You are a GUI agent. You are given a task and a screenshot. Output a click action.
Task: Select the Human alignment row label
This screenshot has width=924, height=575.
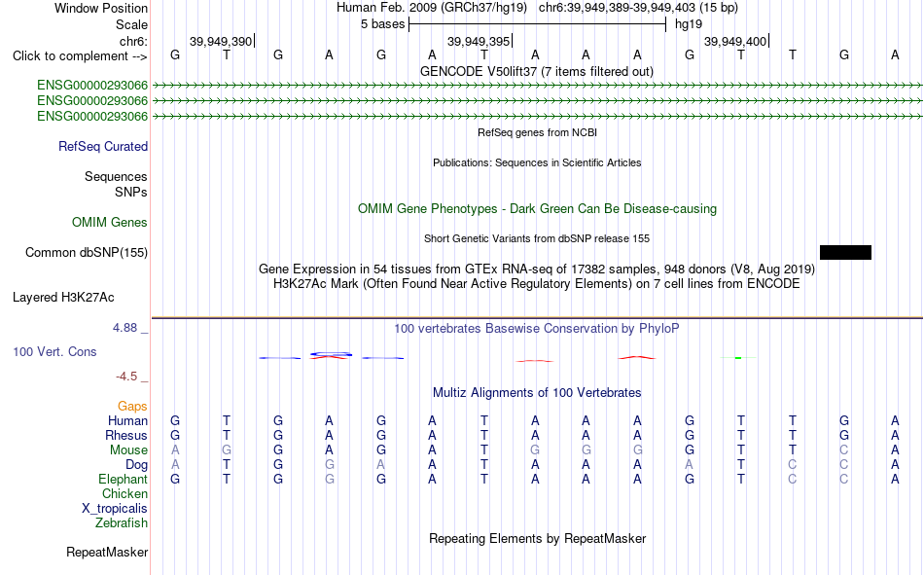point(127,420)
